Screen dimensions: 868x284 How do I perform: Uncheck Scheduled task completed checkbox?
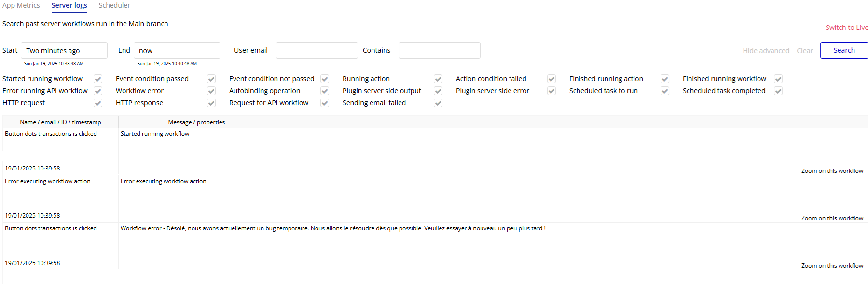click(778, 91)
